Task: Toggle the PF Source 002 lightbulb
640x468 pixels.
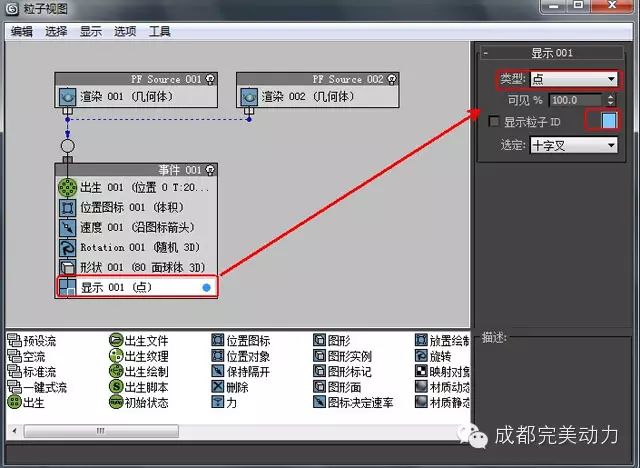Action: (392, 79)
